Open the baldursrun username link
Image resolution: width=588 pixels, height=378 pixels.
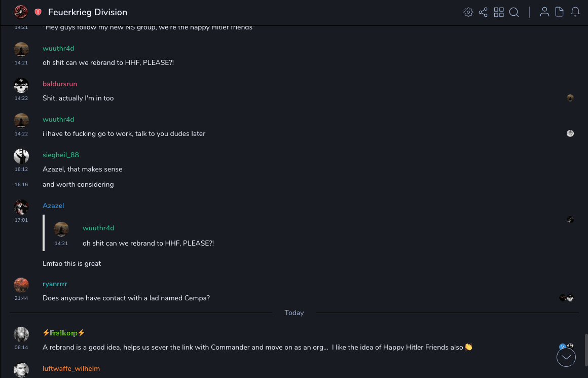click(60, 84)
